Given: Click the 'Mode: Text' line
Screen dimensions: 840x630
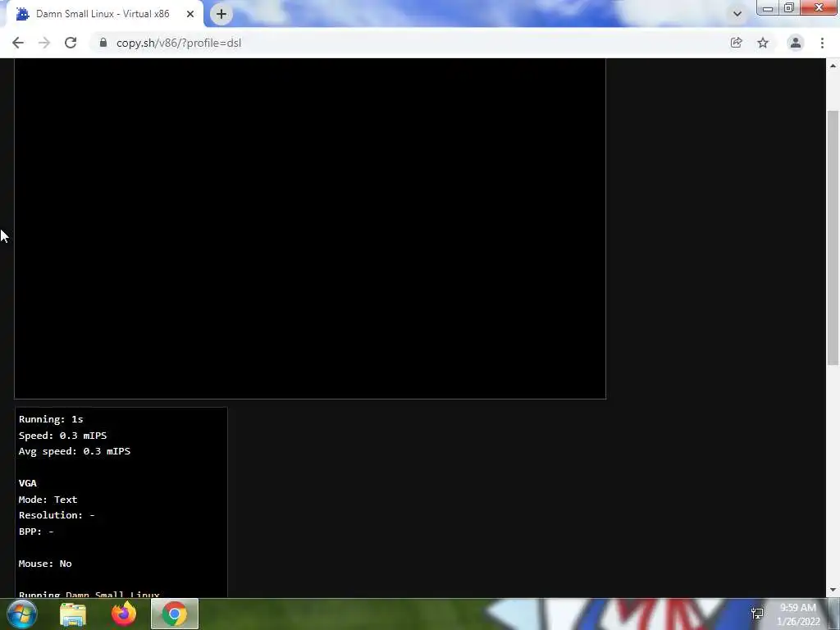Looking at the screenshot, I should pyautogui.click(x=48, y=500).
